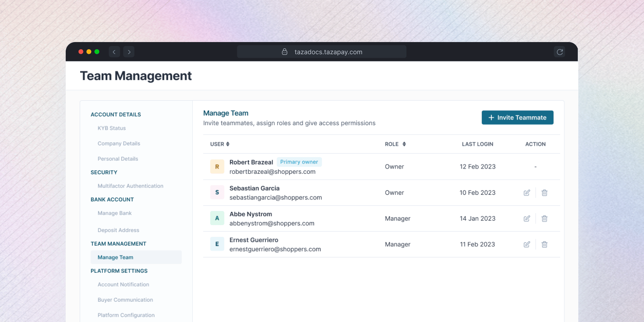Edit Ernest Guerriero's entry
Screen dimensions: 644x322
click(x=527, y=244)
